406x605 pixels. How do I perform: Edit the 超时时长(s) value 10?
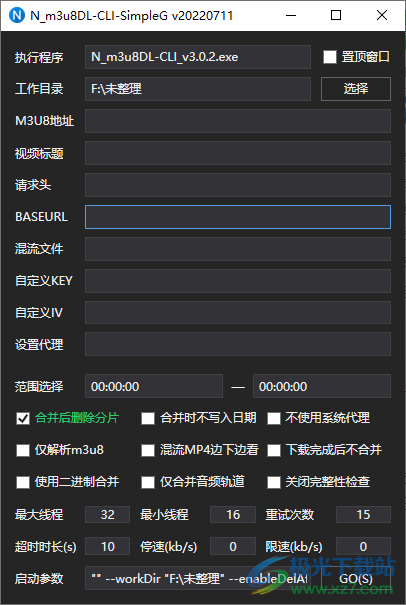[x=107, y=547]
